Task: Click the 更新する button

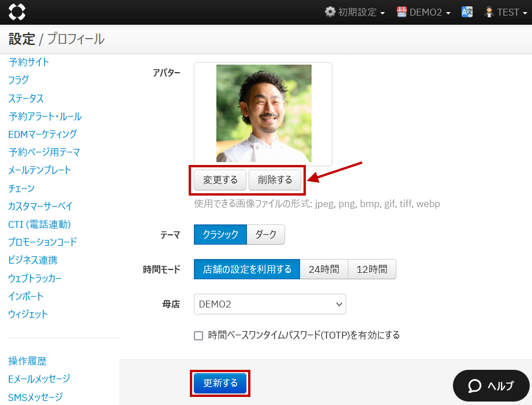Action: (220, 383)
